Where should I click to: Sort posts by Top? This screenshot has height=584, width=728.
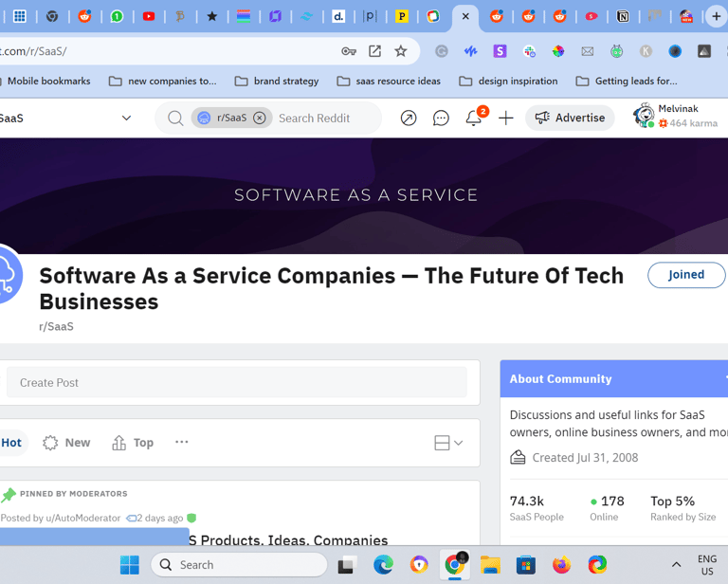coord(133,443)
